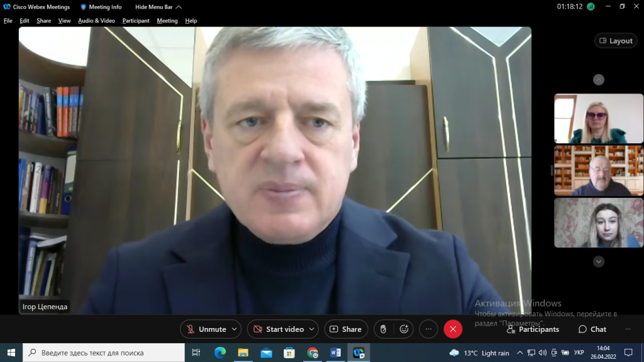Expand the audio options arrow beside Unmute

coord(235,329)
